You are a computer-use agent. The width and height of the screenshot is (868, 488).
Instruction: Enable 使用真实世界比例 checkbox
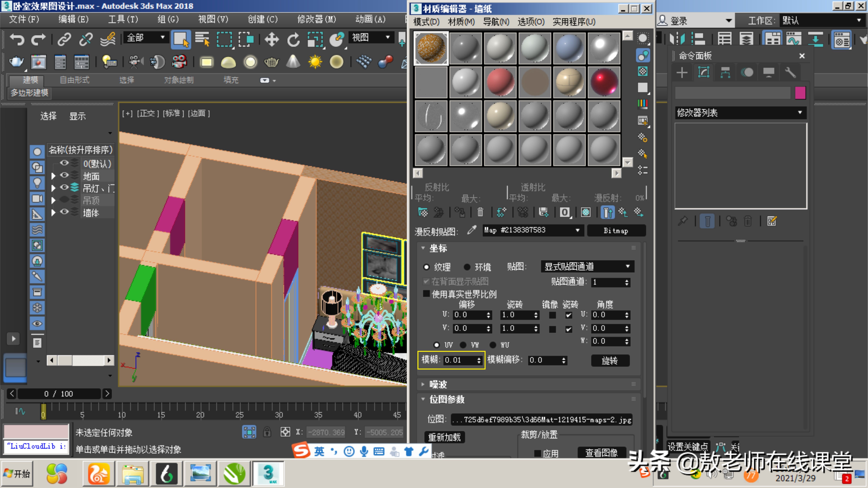[426, 294]
